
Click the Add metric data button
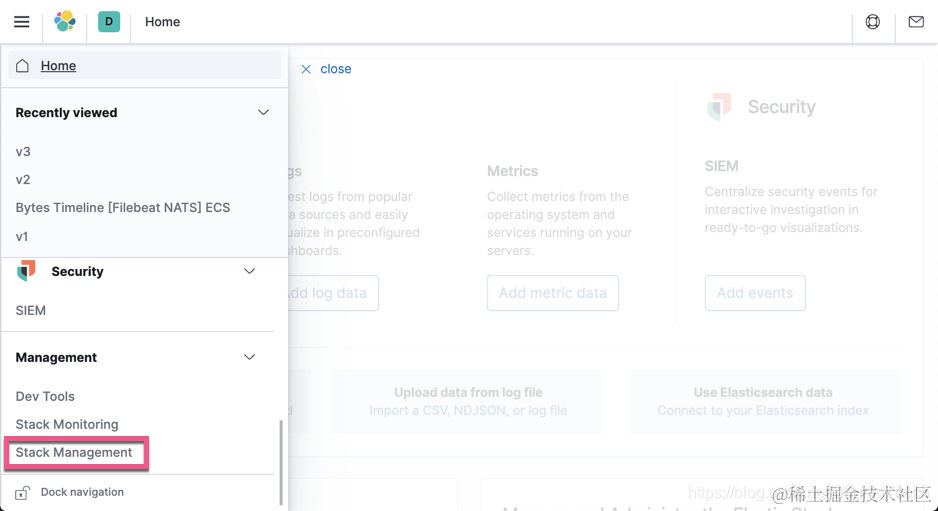click(553, 293)
